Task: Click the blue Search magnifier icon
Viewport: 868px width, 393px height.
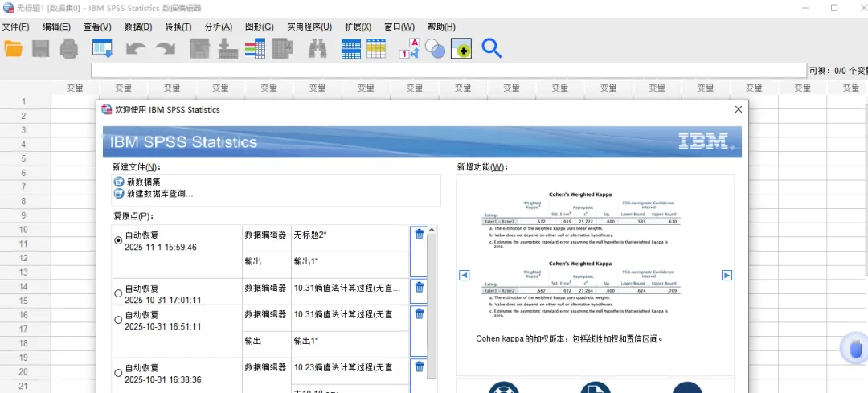Action: (x=492, y=49)
